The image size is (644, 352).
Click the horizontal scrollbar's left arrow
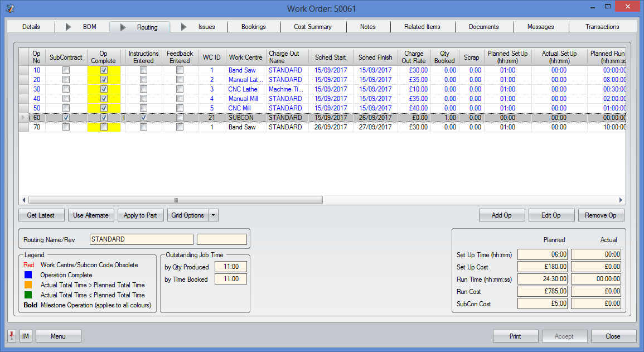click(x=24, y=200)
